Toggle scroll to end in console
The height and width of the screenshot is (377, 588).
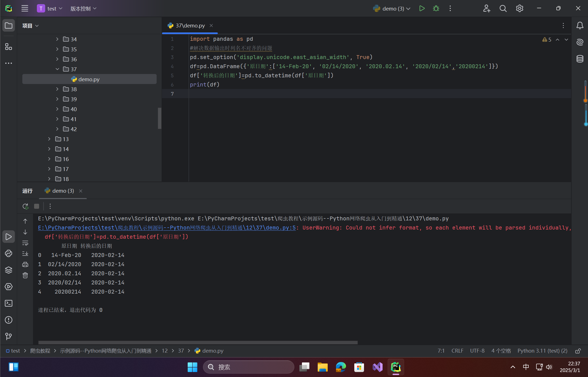click(25, 254)
